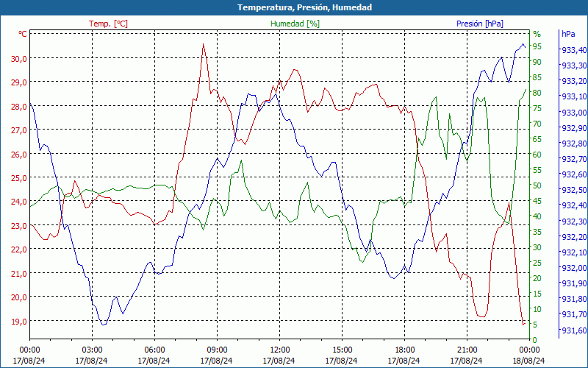Click the 09:00 time axis label

pyautogui.click(x=217, y=350)
